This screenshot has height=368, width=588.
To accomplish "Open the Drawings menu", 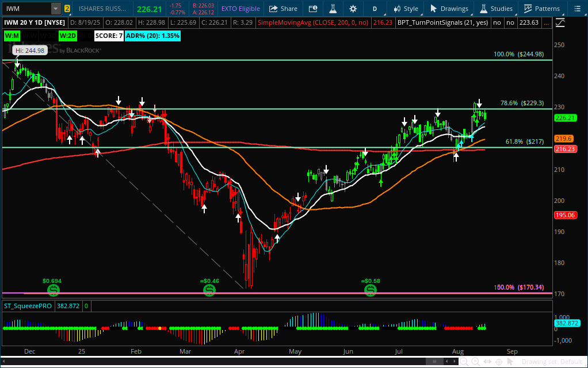I will [449, 8].
